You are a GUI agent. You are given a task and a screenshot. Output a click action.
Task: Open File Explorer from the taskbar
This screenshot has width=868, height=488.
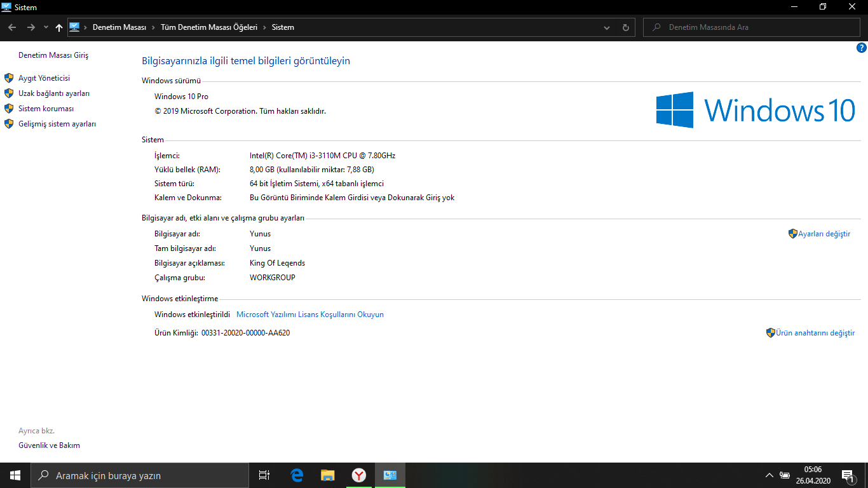(x=328, y=475)
